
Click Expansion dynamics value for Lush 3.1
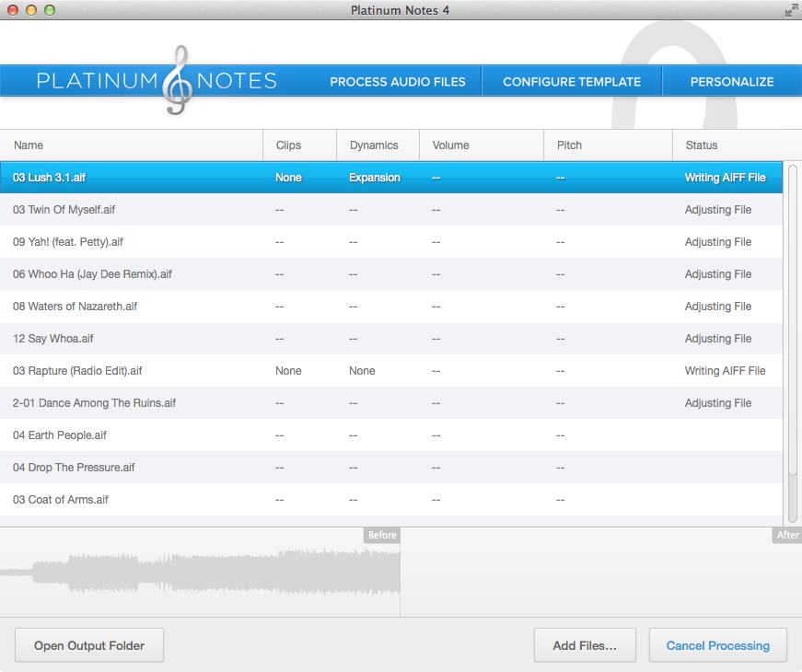point(375,178)
